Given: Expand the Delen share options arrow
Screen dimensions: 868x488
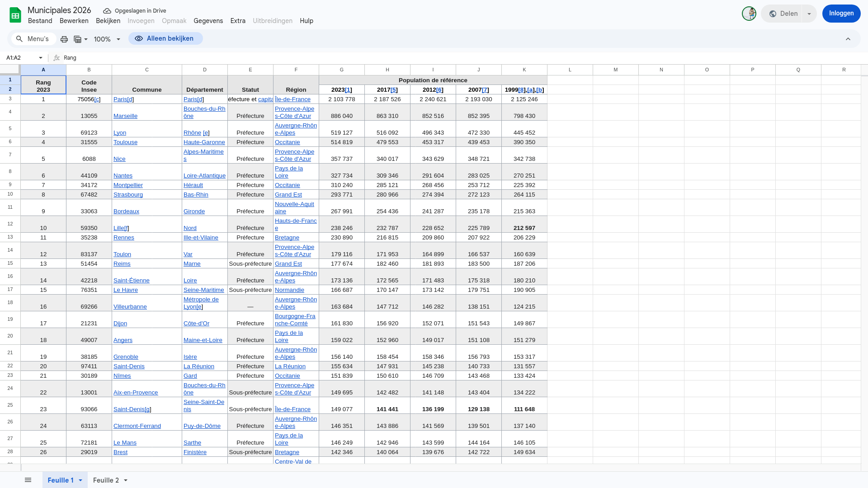Looking at the screenshot, I should click(809, 14).
